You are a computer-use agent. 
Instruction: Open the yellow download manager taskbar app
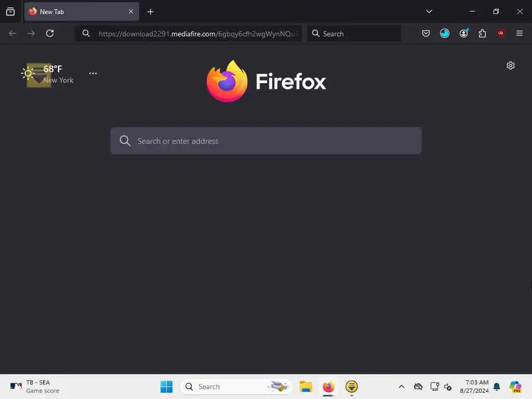pyautogui.click(x=352, y=387)
